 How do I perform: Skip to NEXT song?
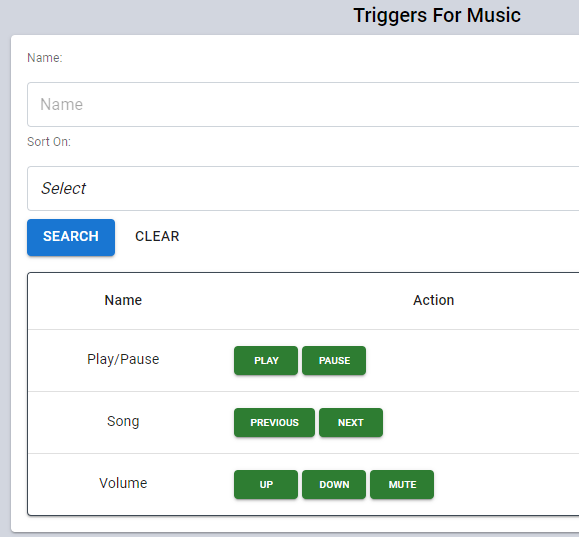(351, 423)
